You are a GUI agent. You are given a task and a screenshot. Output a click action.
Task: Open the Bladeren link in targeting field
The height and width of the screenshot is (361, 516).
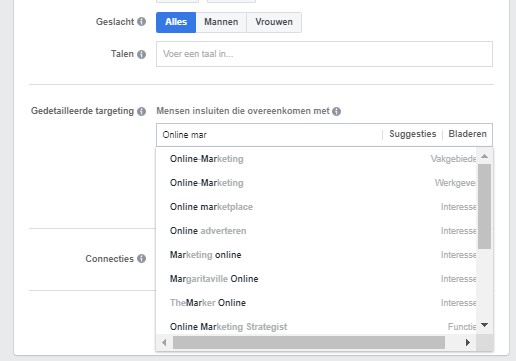pos(467,134)
